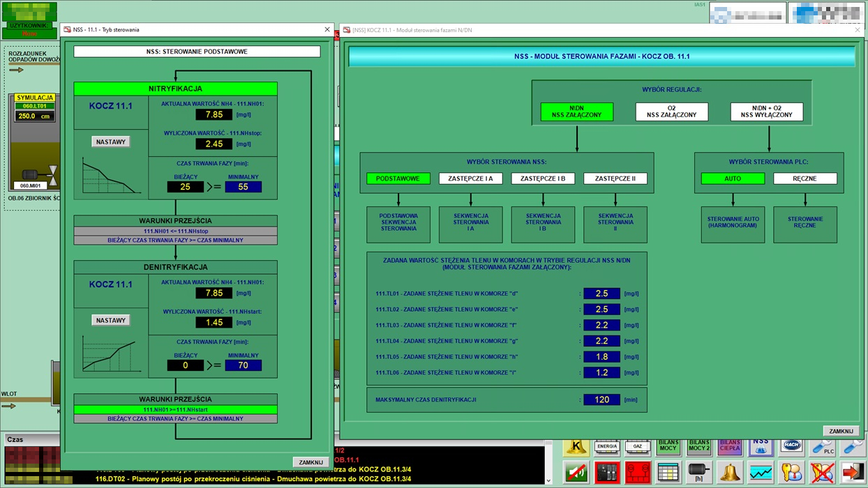Click the 2.45 WYLICZONA WARTOŚĆ NHstop value
868x488 pixels.
(214, 144)
